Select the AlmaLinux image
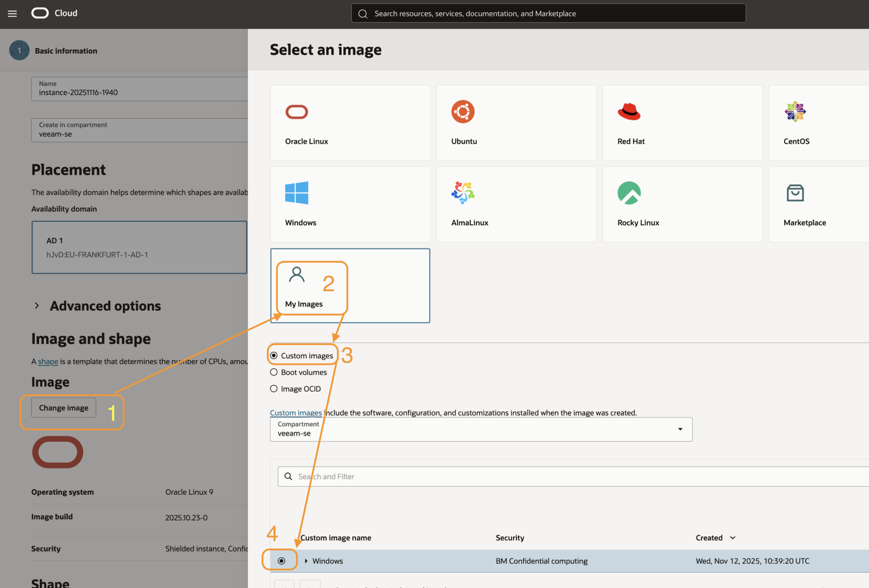 point(516,204)
